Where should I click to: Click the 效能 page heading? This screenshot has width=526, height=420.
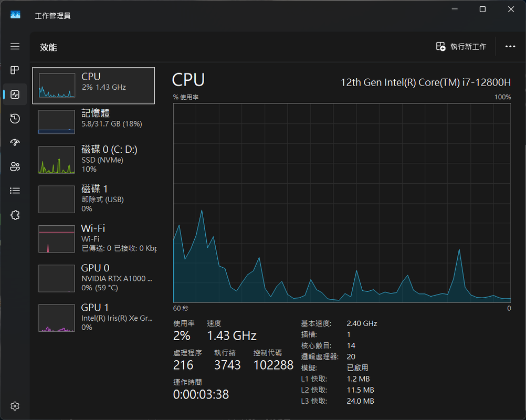pyautogui.click(x=49, y=47)
